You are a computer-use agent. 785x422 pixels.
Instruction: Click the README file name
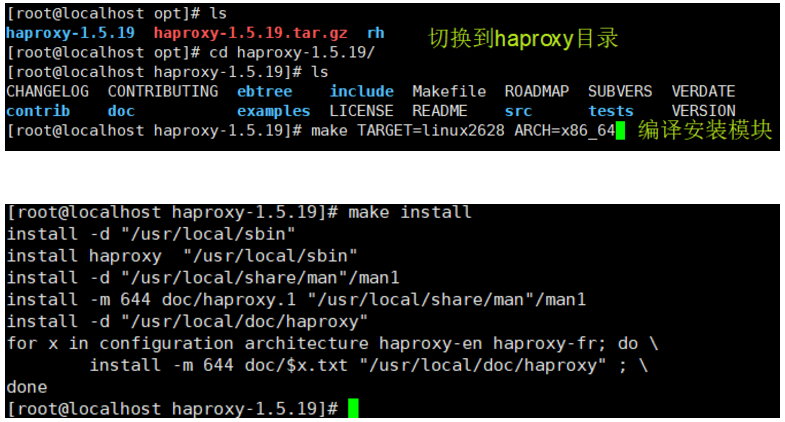[440, 111]
